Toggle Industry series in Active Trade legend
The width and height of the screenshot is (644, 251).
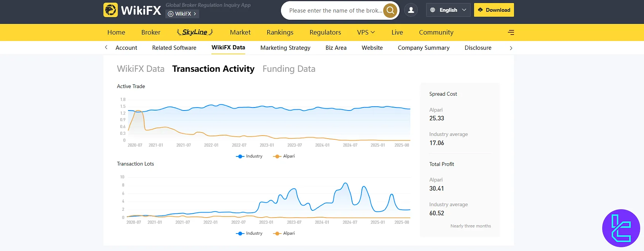click(249, 156)
